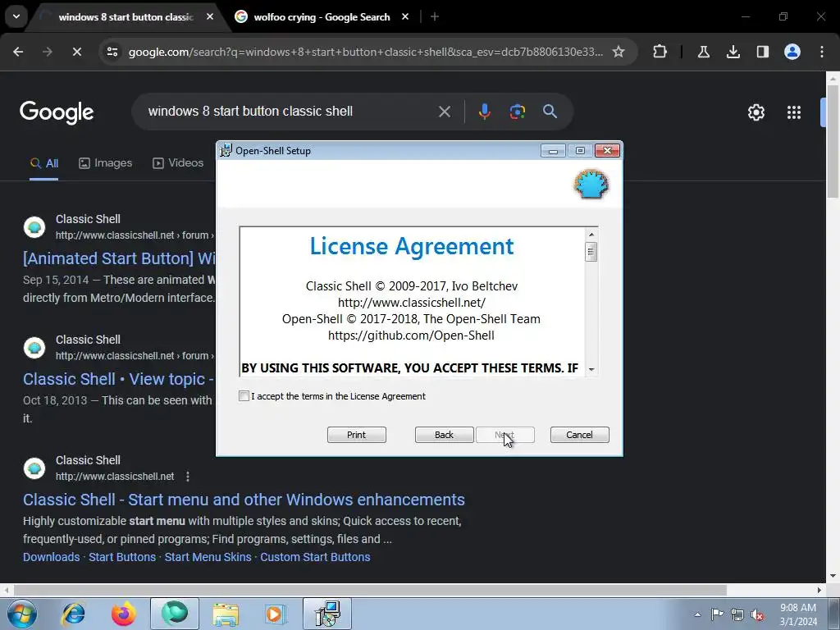The width and height of the screenshot is (840, 630).
Task: Open the network tray icon
Action: 737,614
